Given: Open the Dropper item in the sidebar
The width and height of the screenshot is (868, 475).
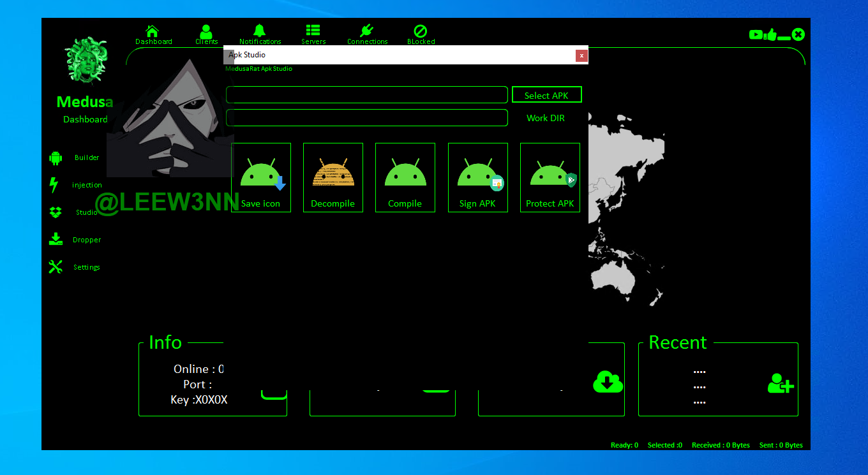Looking at the screenshot, I should click(x=86, y=240).
